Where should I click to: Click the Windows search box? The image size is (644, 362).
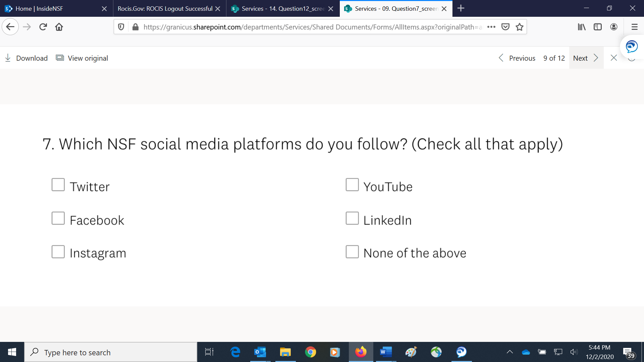111,352
